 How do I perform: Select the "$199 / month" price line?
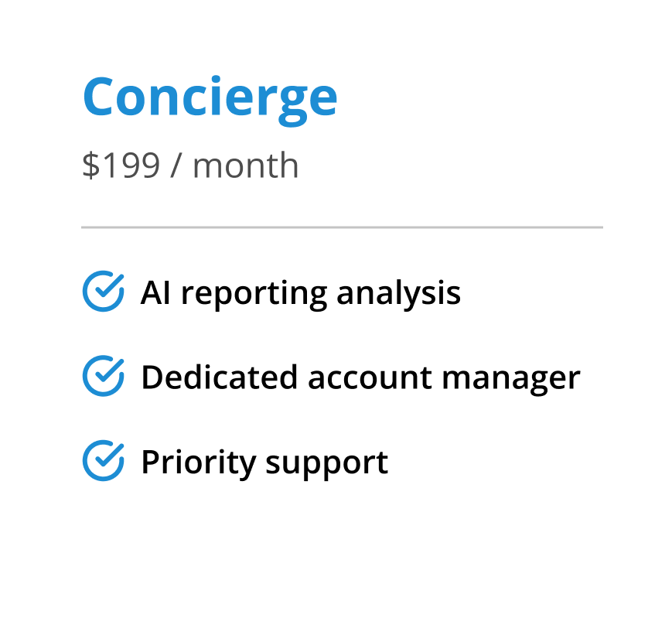190,166
